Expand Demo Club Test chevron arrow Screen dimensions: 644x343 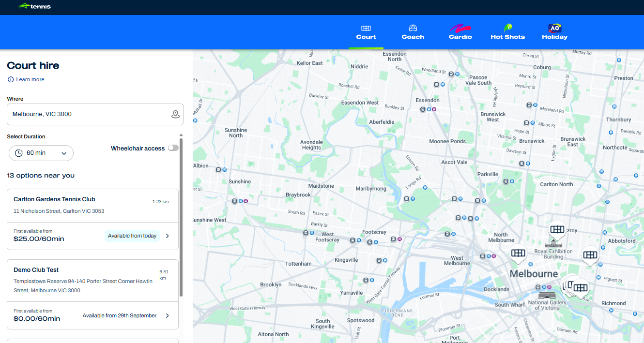[x=168, y=316]
